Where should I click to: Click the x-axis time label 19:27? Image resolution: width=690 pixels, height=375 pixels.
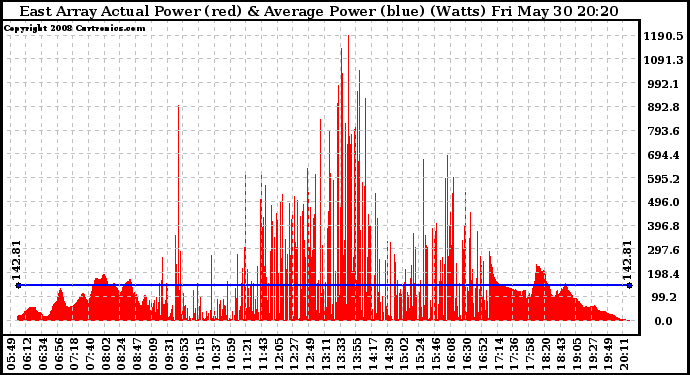[593, 354]
